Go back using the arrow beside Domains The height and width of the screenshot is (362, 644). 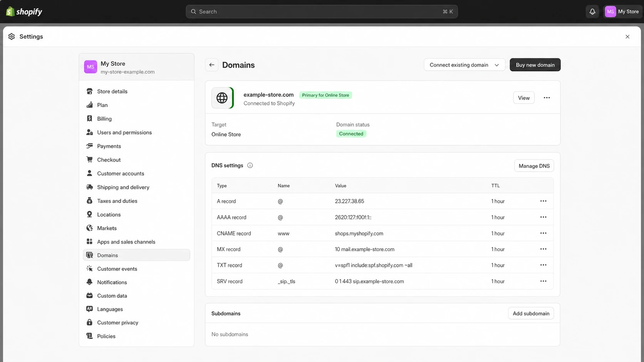click(x=211, y=65)
